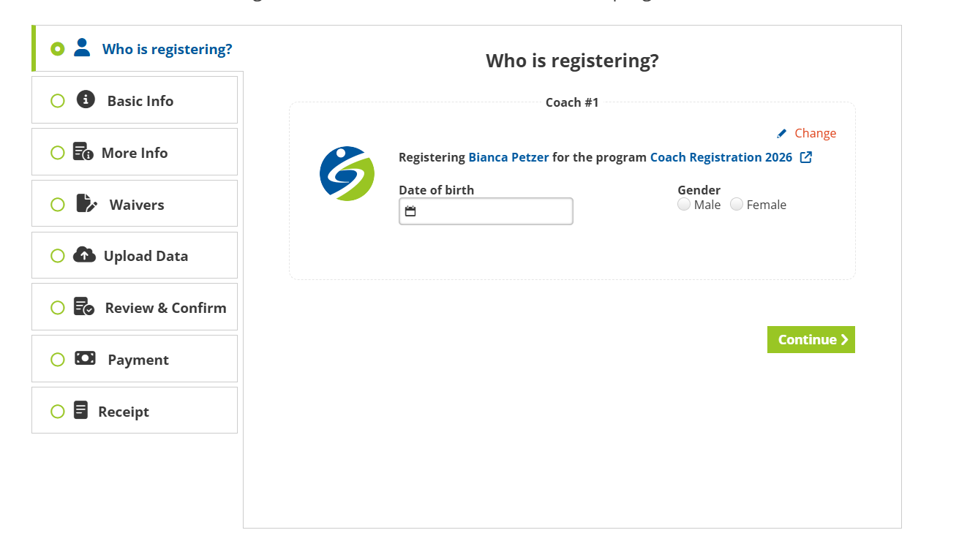This screenshot has width=959, height=560.
Task: Click the Change link to edit the registrant
Action: pyautogui.click(x=815, y=133)
